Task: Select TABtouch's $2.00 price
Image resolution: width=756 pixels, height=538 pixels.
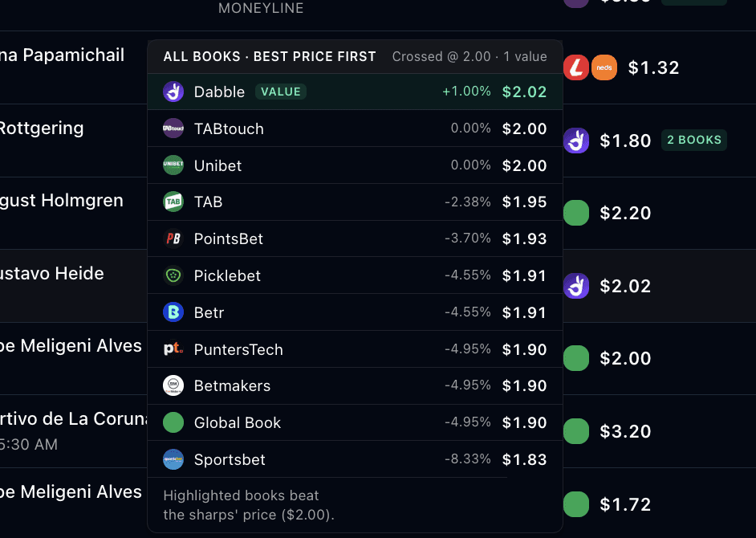Action: point(524,128)
